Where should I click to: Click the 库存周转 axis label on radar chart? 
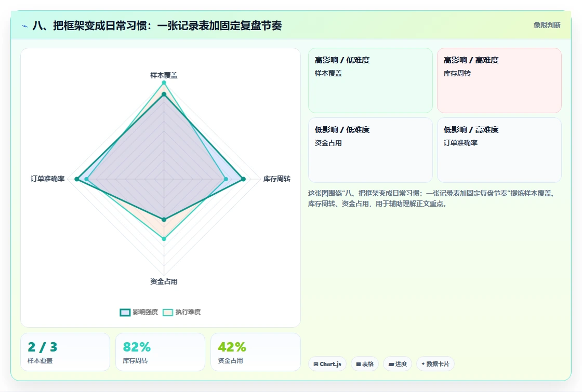(x=276, y=179)
